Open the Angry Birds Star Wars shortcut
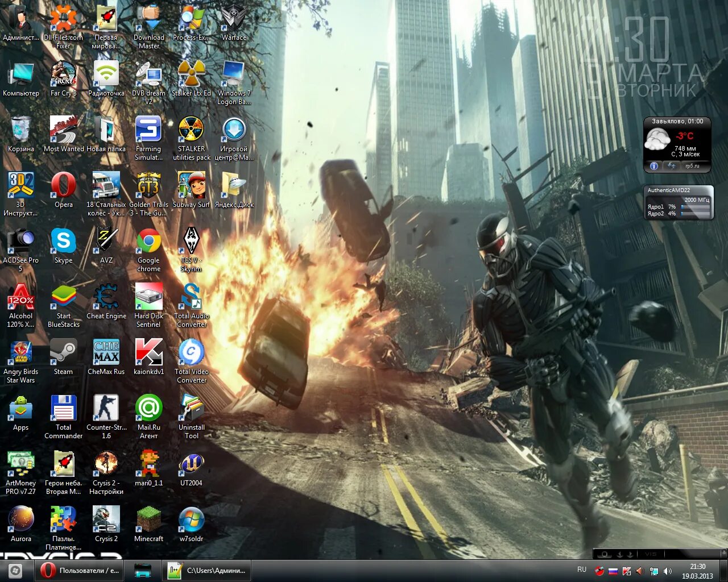Viewport: 728px width, 582px height. [x=21, y=360]
